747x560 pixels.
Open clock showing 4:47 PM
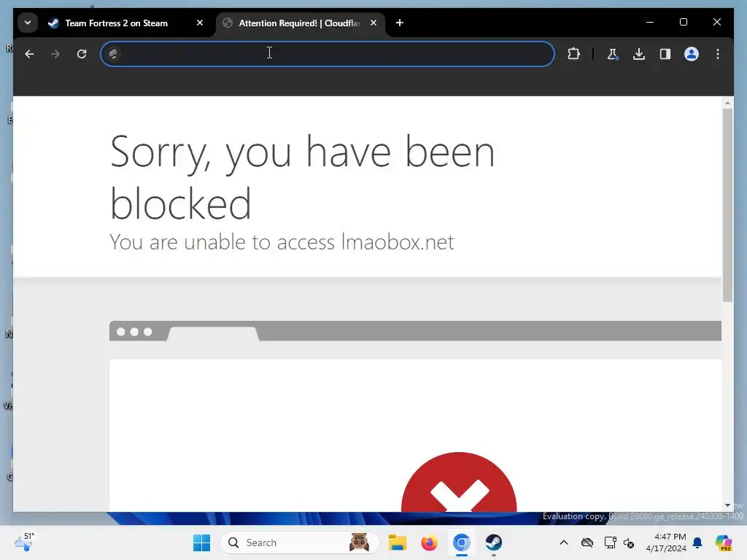[x=666, y=542]
